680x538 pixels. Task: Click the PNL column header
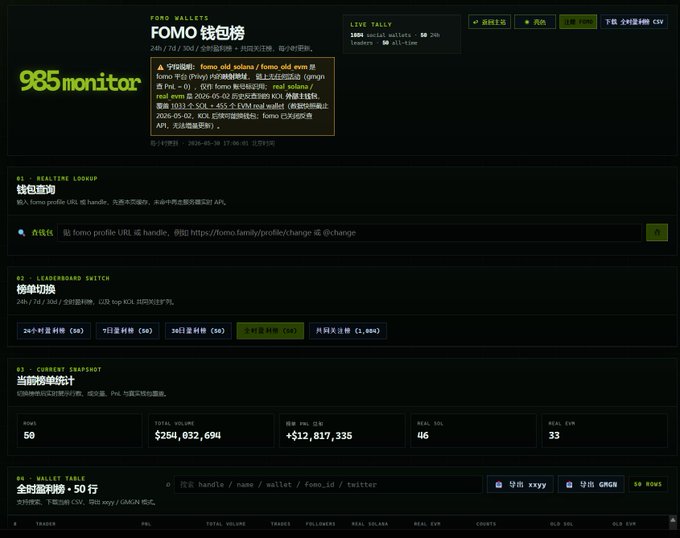point(146,524)
